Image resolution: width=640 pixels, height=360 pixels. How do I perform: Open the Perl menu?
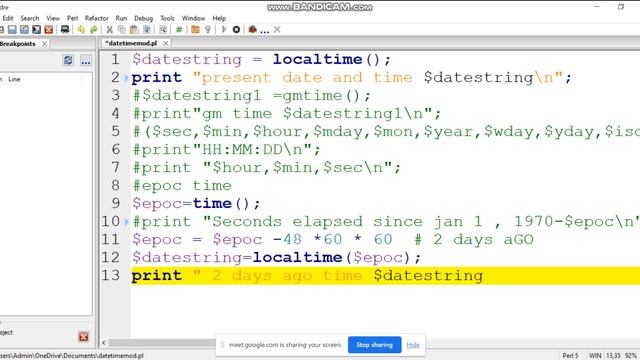(72, 18)
